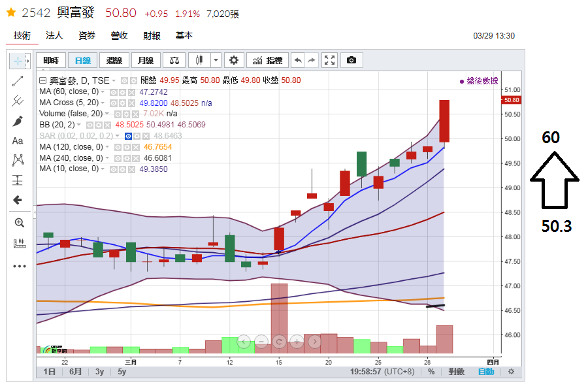
Task: Open dropdown arrow for MA (120, close, 0)
Action: (x=107, y=146)
